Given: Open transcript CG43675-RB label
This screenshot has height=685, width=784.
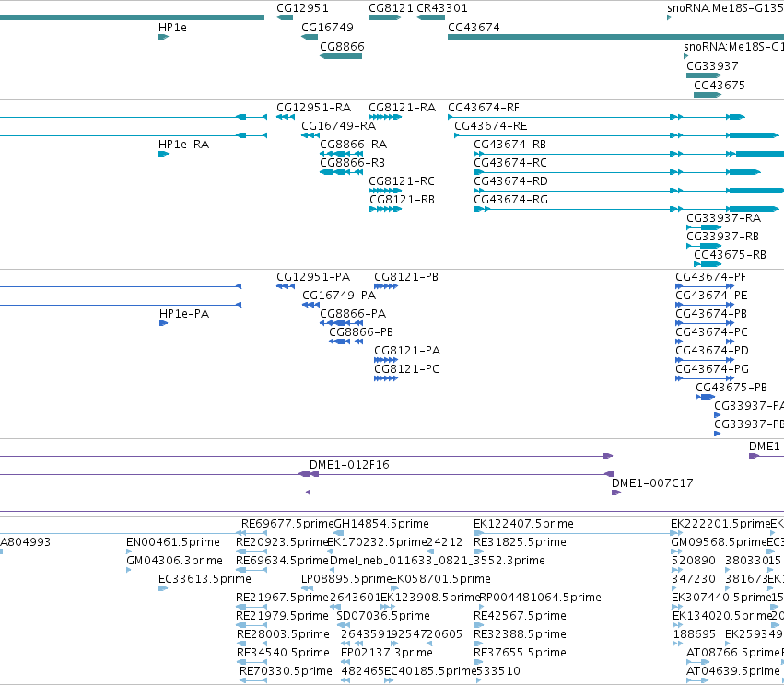Looking at the screenshot, I should point(730,255).
